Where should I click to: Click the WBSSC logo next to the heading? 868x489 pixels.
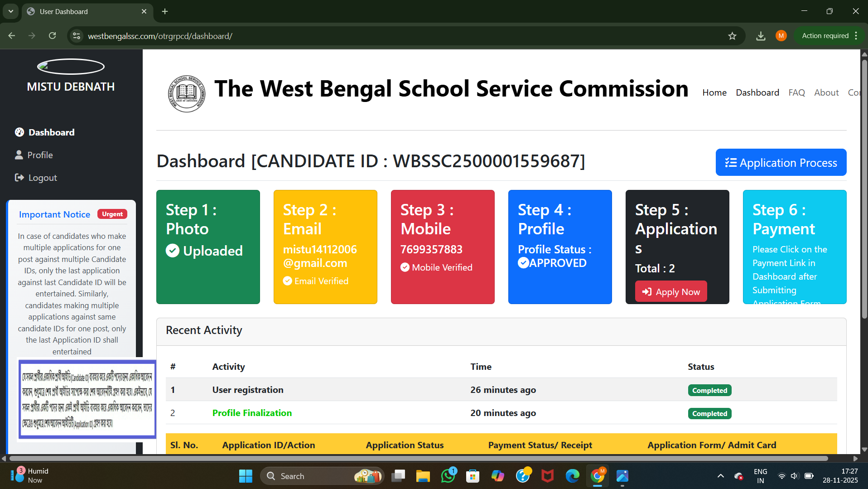[186, 93]
